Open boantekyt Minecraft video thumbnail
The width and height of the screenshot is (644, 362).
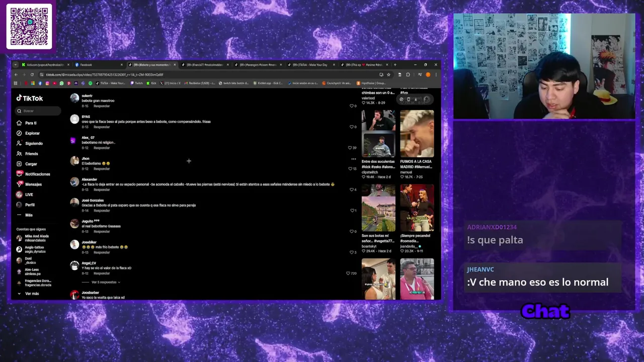(x=378, y=207)
